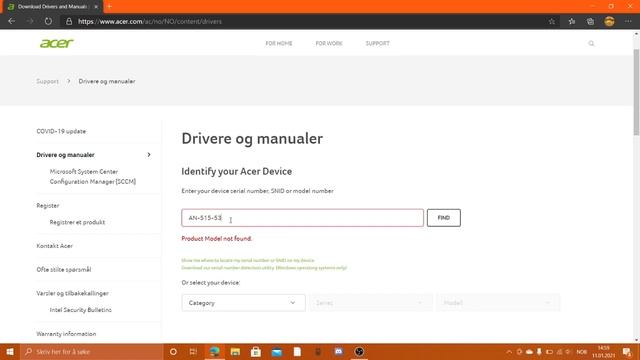640x360 pixels.
Task: Open the Windows Start menu
Action: [10, 351]
